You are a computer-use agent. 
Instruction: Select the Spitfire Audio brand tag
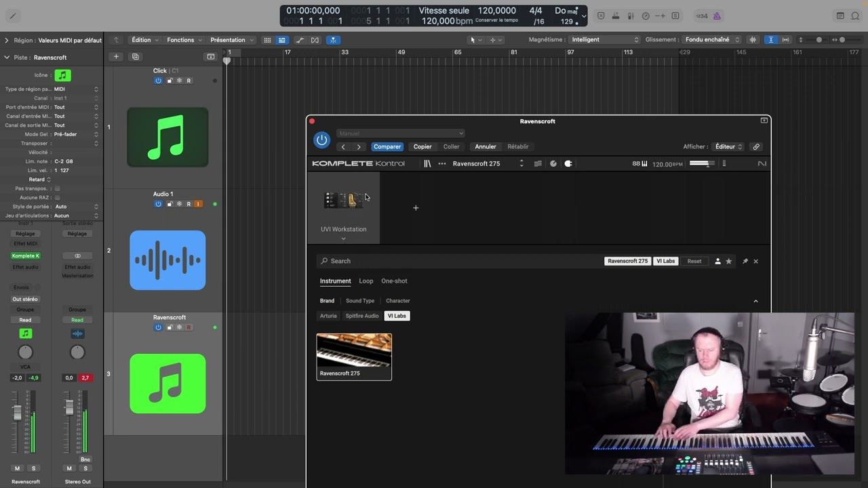coord(362,316)
